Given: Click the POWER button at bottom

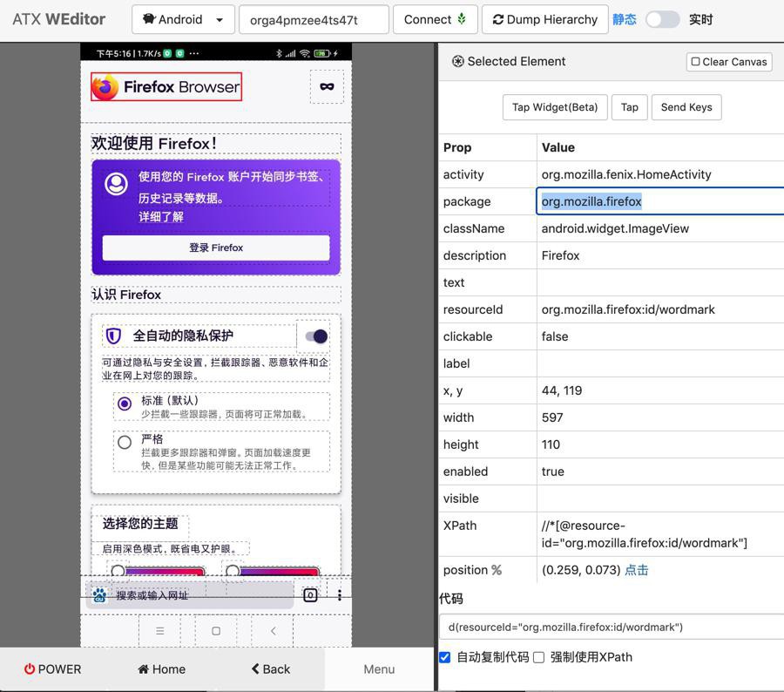Looking at the screenshot, I should click(x=52, y=669).
